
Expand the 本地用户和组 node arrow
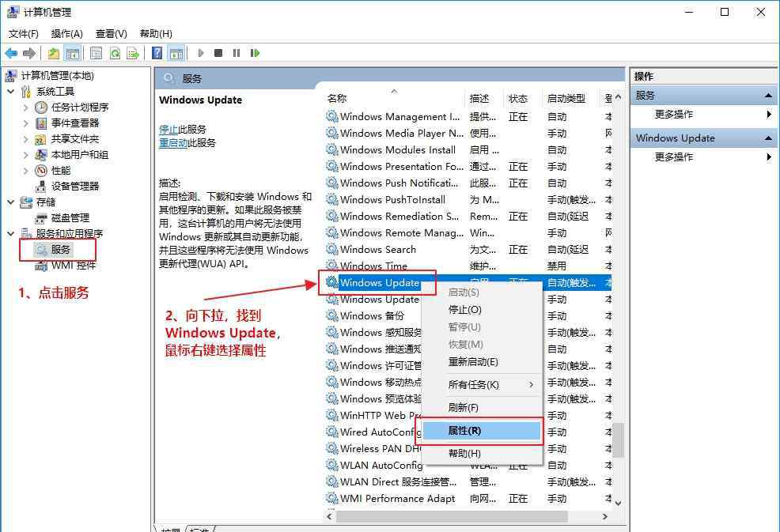point(26,155)
